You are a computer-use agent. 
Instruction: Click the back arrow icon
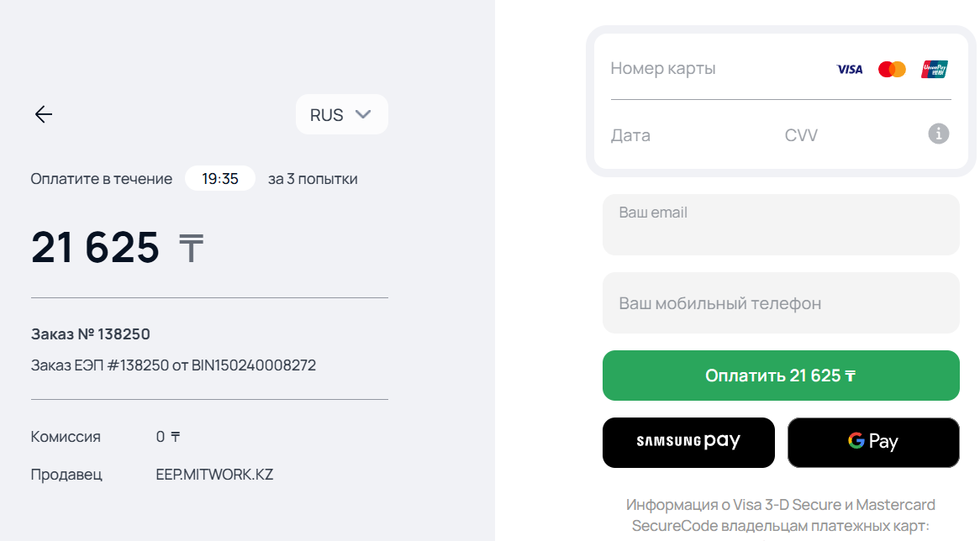click(x=44, y=115)
